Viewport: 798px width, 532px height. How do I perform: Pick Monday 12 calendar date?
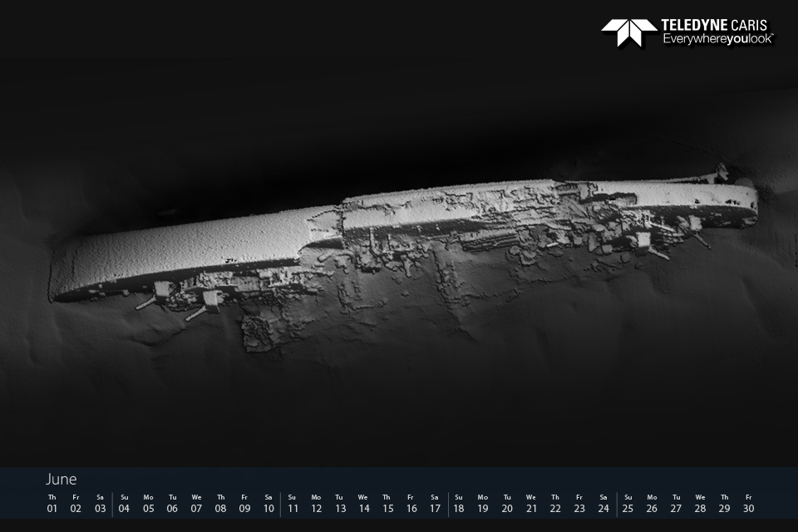tap(316, 503)
